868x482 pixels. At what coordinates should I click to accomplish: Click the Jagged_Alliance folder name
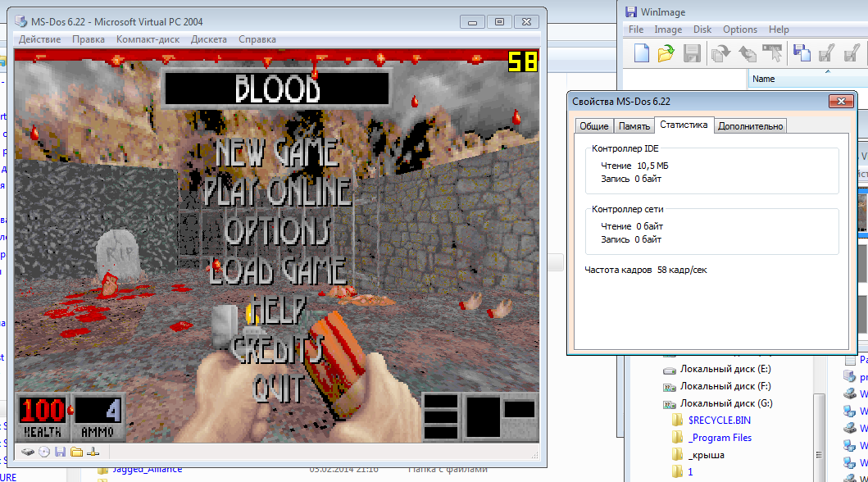pyautogui.click(x=147, y=470)
